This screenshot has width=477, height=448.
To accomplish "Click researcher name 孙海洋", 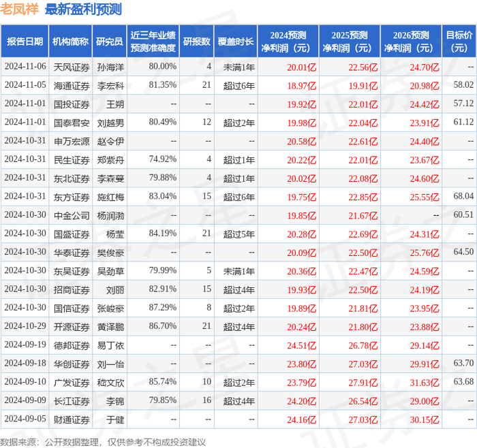I will (110, 67).
